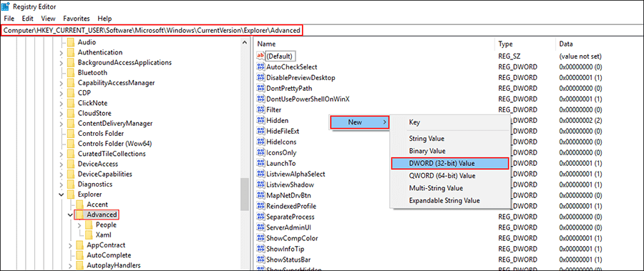Click the Filter value icon
The width and height of the screenshot is (644, 271).
(260, 109)
